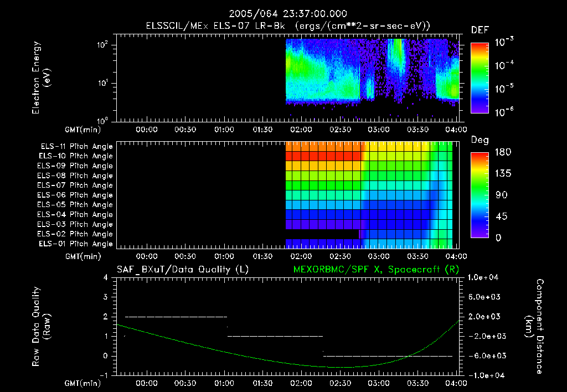Viewport: 567px width, 392px height.
Task: Click the 02:00 tick under the spectrogram
Action: (301, 130)
